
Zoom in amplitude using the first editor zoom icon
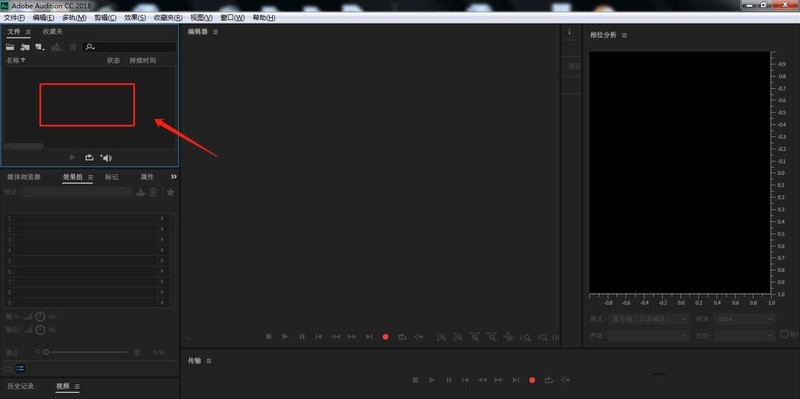441,337
